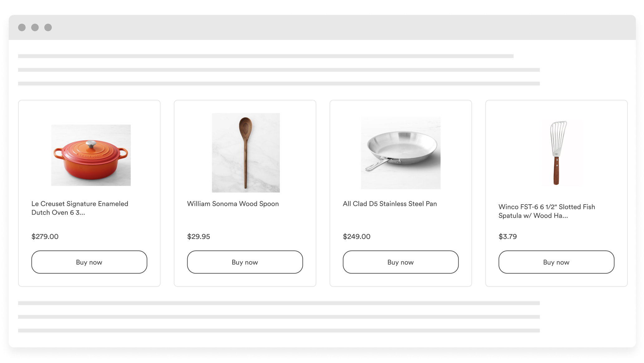Click the Le Creuset Dutch Oven product image
644x363 pixels.
[x=91, y=155]
